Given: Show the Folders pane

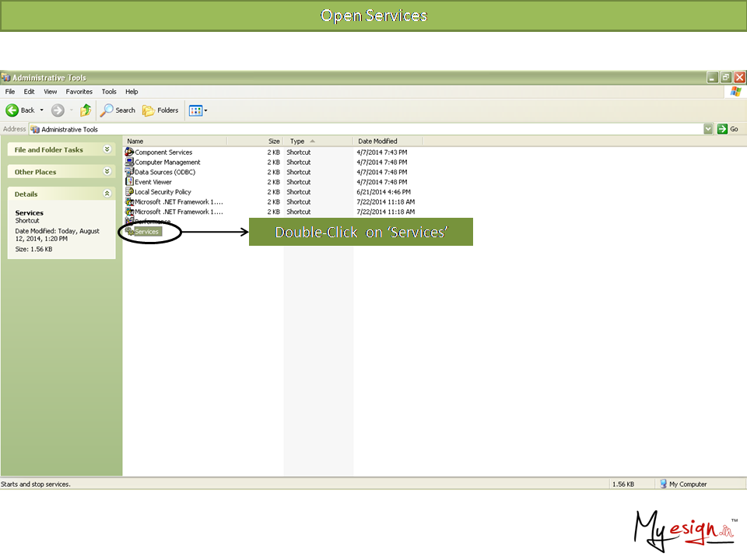Looking at the screenshot, I should pos(160,110).
